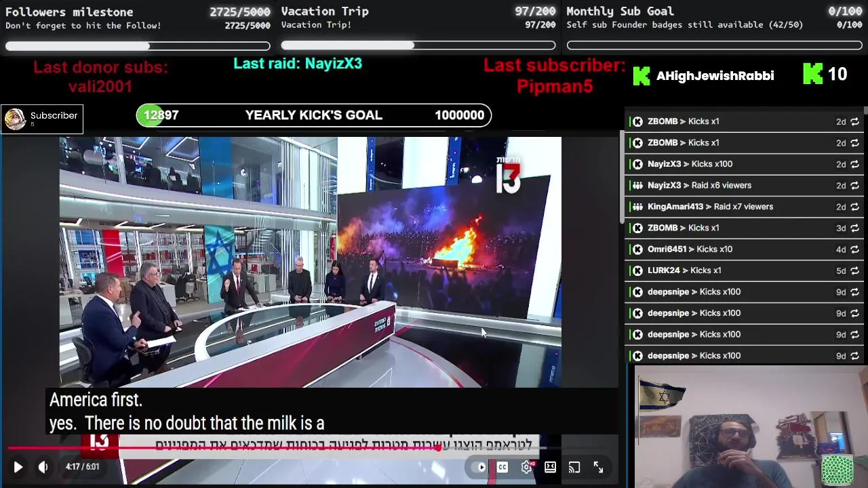
Task: Click the 1000000 goal target number
Action: [x=460, y=115]
